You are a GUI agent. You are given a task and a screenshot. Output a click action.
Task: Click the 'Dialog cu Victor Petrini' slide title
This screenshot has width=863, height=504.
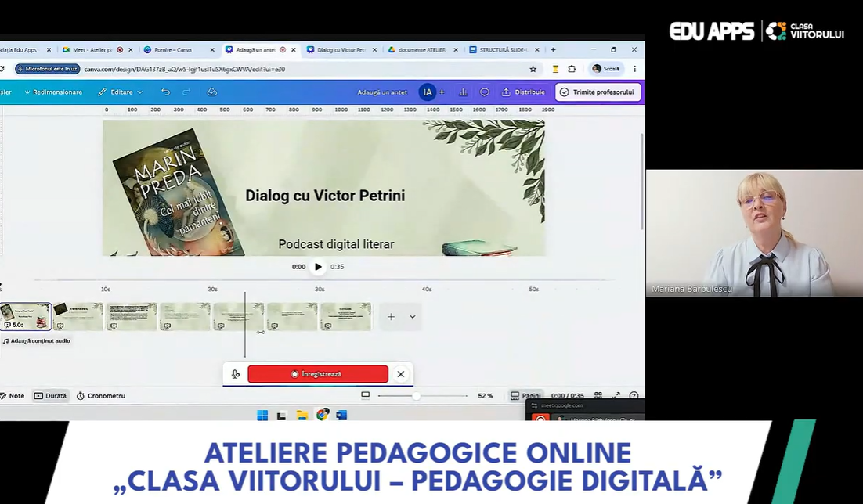pyautogui.click(x=325, y=196)
